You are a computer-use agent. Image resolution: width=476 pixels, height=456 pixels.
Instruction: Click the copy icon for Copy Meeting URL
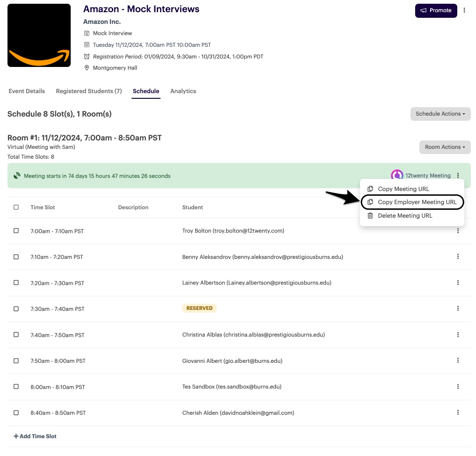(x=370, y=189)
